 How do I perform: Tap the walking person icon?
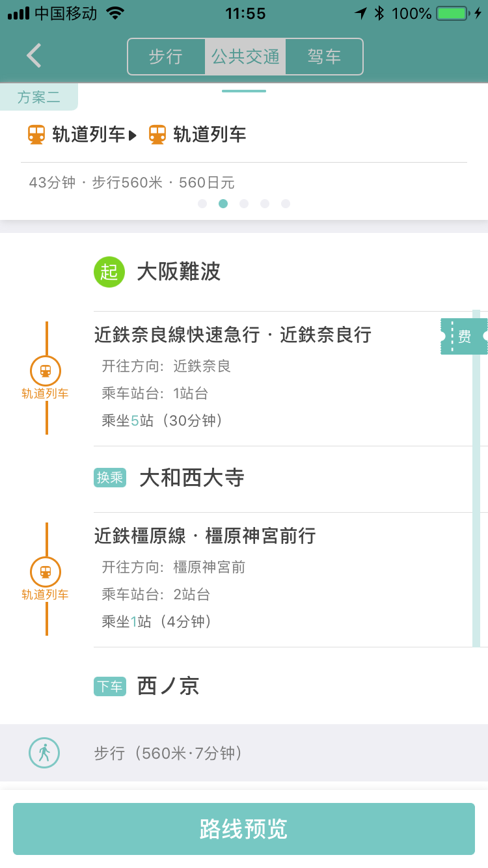44,753
